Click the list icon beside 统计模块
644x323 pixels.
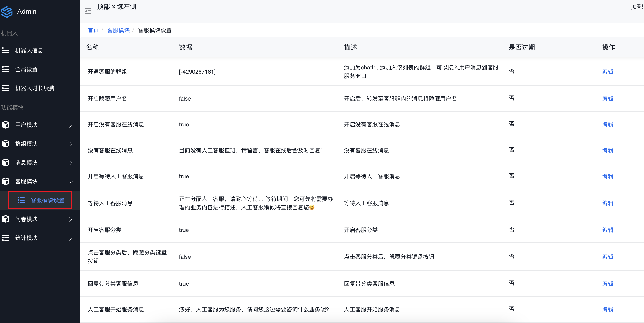point(6,238)
